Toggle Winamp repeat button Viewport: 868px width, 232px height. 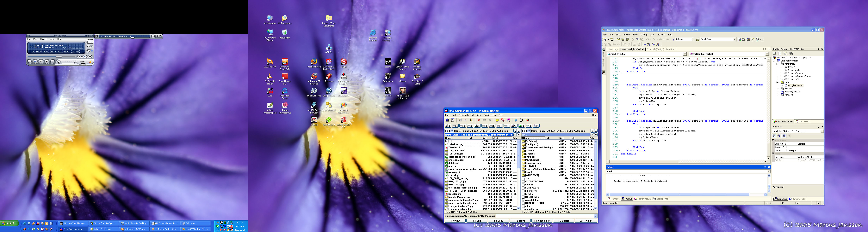89,46
